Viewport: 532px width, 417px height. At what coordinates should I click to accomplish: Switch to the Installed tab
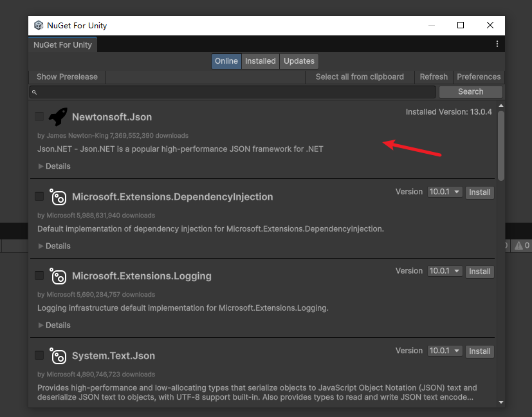[x=261, y=61]
